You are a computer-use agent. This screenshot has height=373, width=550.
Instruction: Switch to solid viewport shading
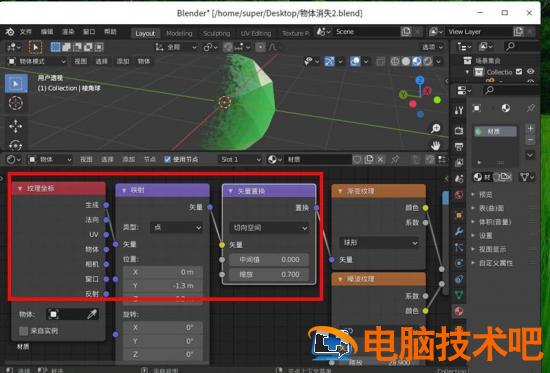pyautogui.click(x=406, y=61)
